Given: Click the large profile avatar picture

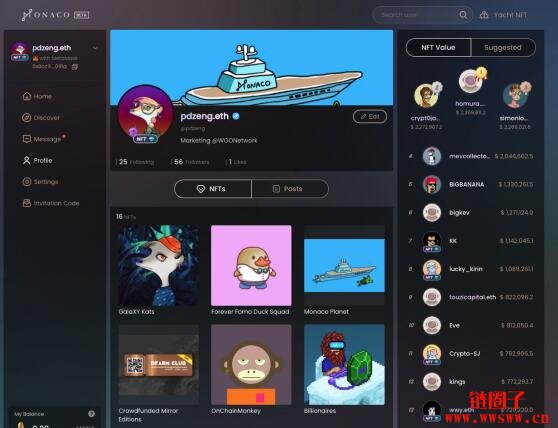Looking at the screenshot, I should pyautogui.click(x=146, y=113).
